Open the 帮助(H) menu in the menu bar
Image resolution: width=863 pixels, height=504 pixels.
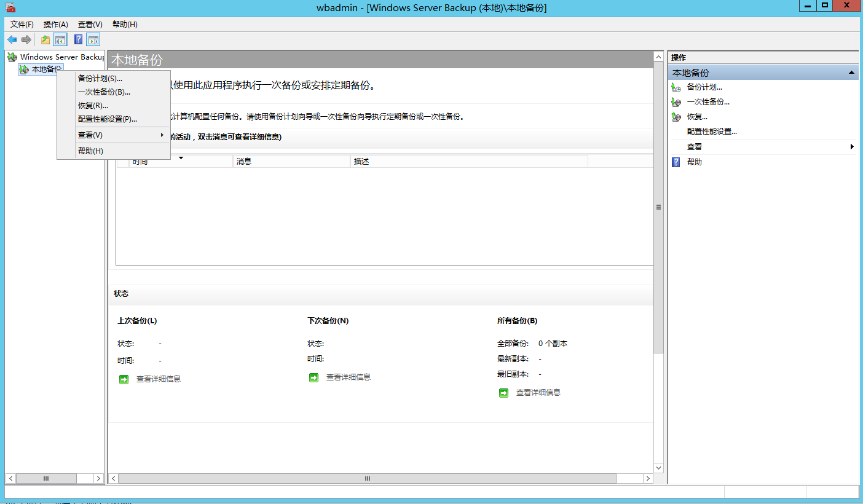pyautogui.click(x=125, y=25)
